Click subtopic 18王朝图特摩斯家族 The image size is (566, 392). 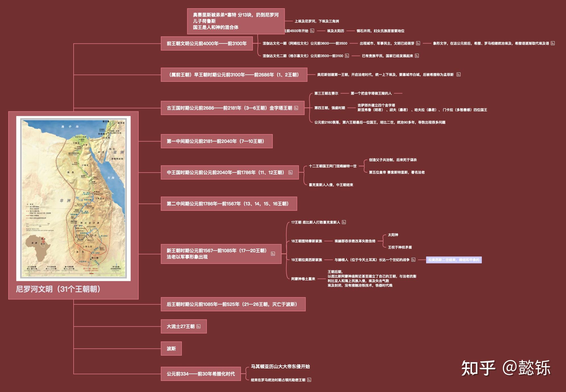(307, 241)
